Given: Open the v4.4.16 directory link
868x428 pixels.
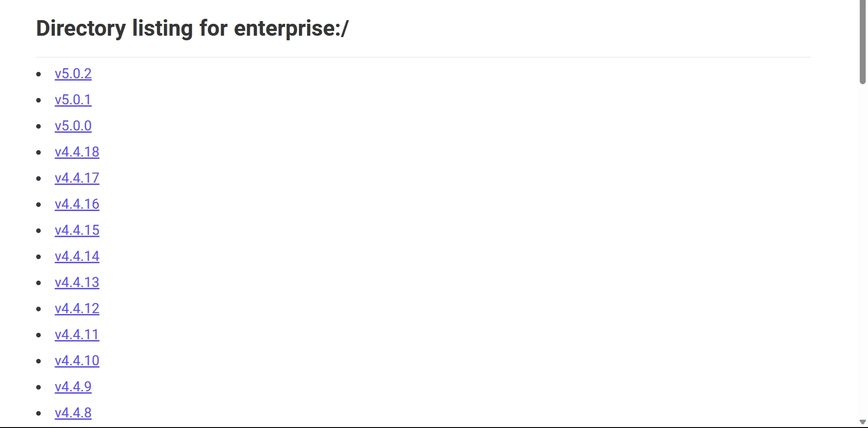Looking at the screenshot, I should 77,204.
